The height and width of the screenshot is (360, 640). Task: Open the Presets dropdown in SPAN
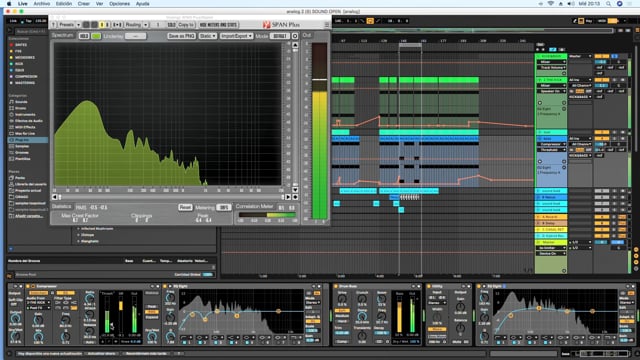click(69, 25)
